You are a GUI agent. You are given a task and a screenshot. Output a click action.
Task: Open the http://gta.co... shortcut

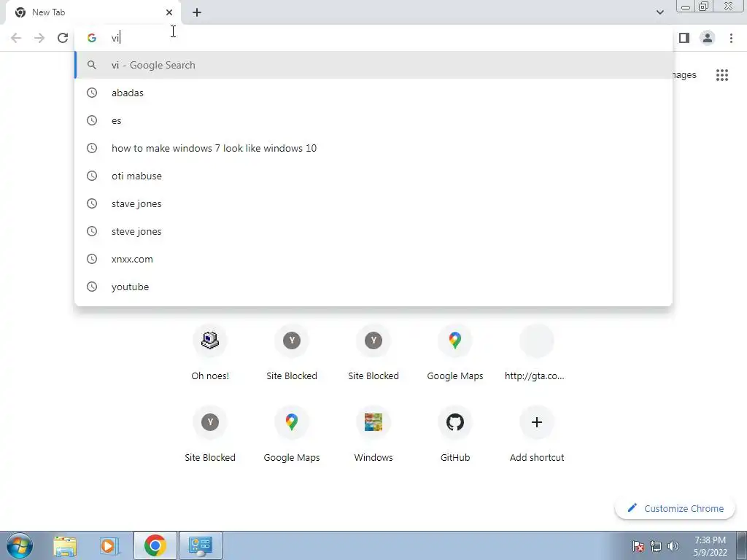(536, 354)
